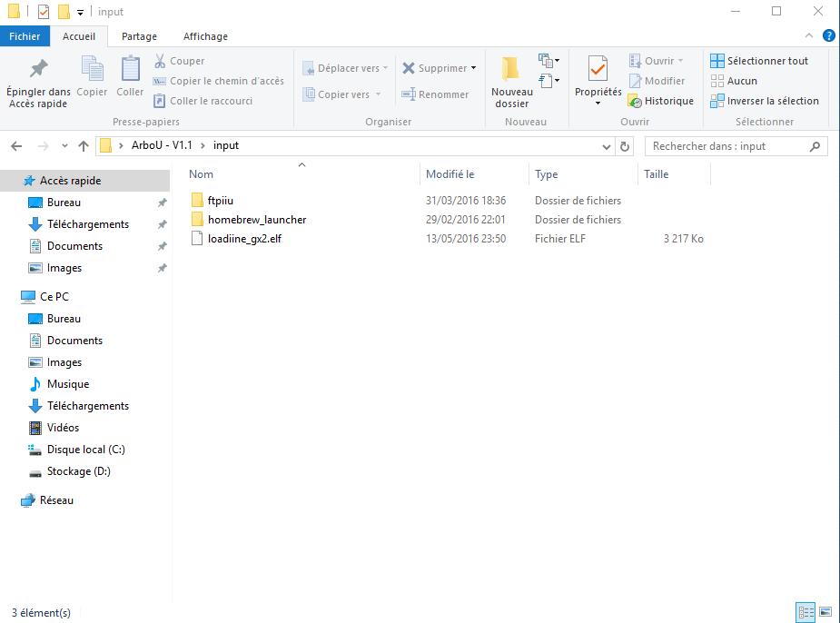Viewport: 840px width, 623px height.
Task: Switch to details view toggle
Action: tap(805, 612)
